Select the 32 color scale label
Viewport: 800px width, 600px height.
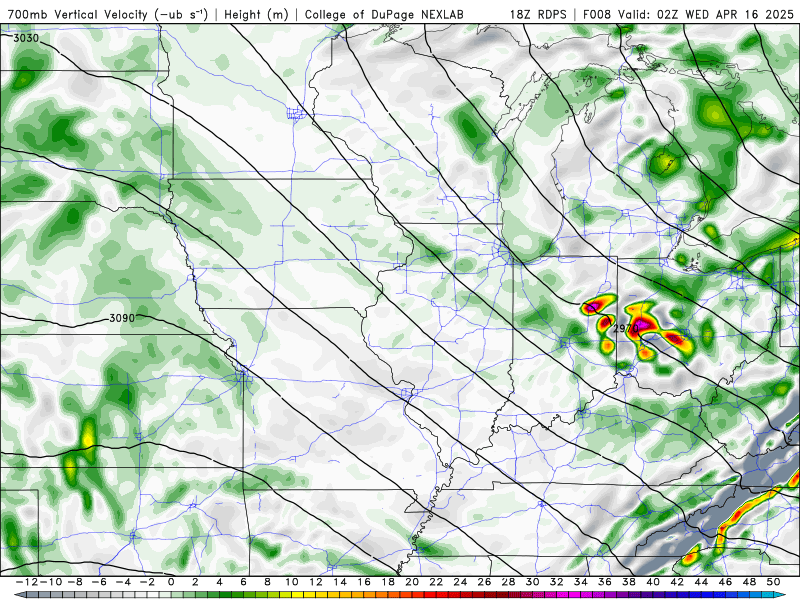point(557,582)
